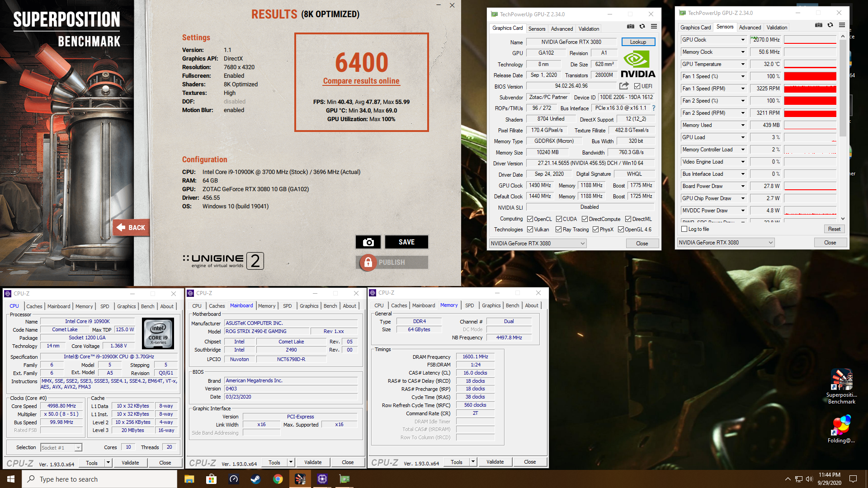Open hamburger menu in GPU-Z Sensors window
This screenshot has width=868, height=488.
pyautogui.click(x=842, y=25)
